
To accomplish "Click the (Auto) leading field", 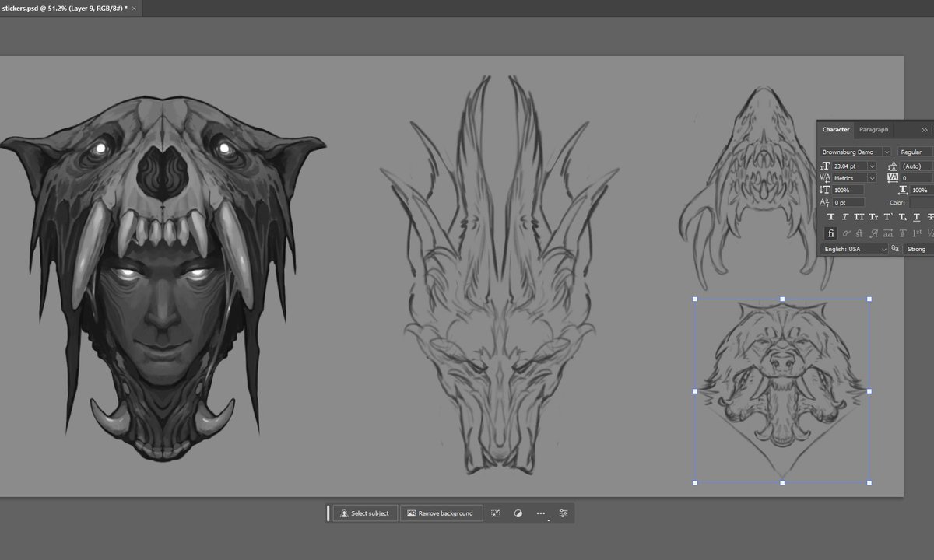I will [918, 166].
